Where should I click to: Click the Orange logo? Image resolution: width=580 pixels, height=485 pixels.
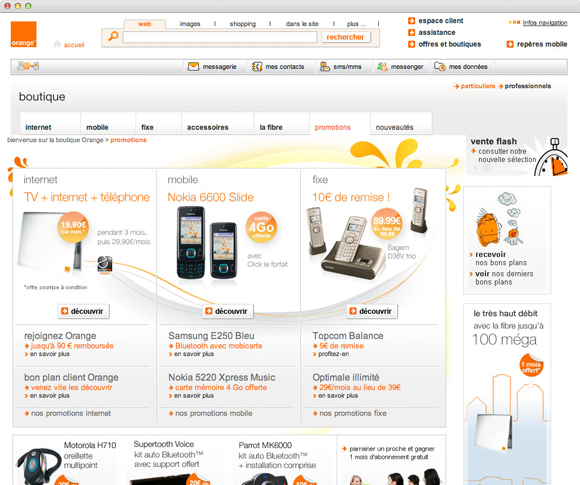click(x=23, y=34)
